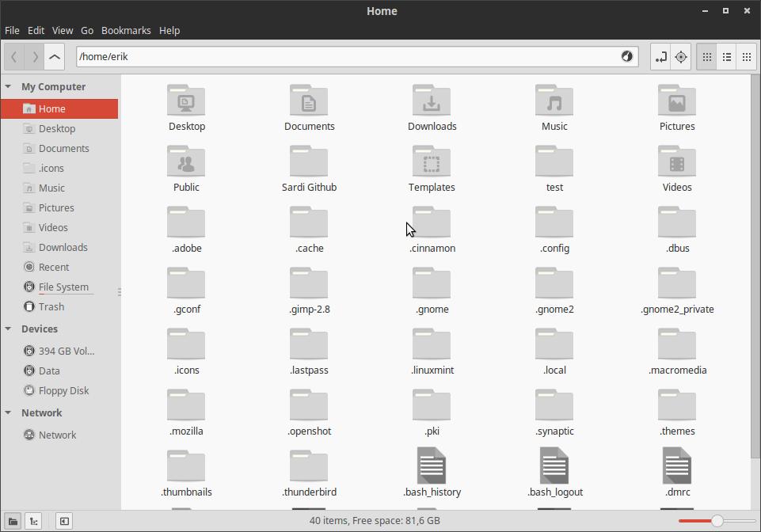
Task: Toggle the location entry path button
Action: 660,57
